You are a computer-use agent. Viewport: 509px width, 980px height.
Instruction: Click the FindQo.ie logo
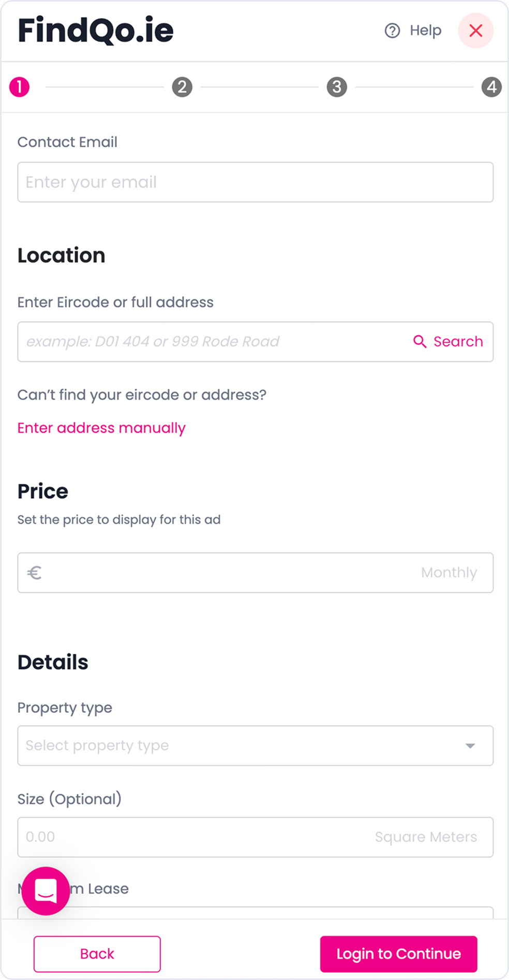point(95,30)
